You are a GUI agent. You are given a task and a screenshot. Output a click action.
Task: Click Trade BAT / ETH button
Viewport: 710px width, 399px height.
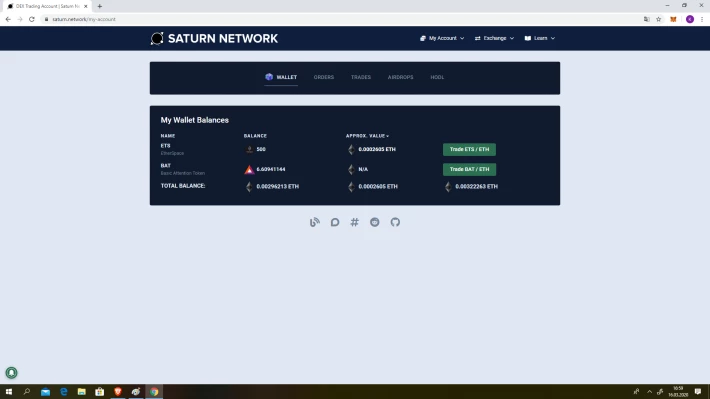(469, 169)
